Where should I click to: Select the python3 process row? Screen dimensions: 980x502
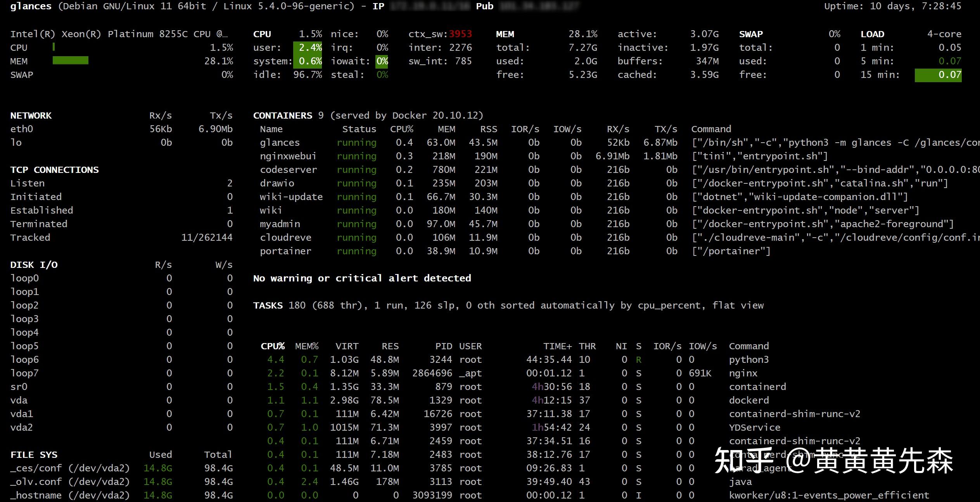tap(748, 360)
